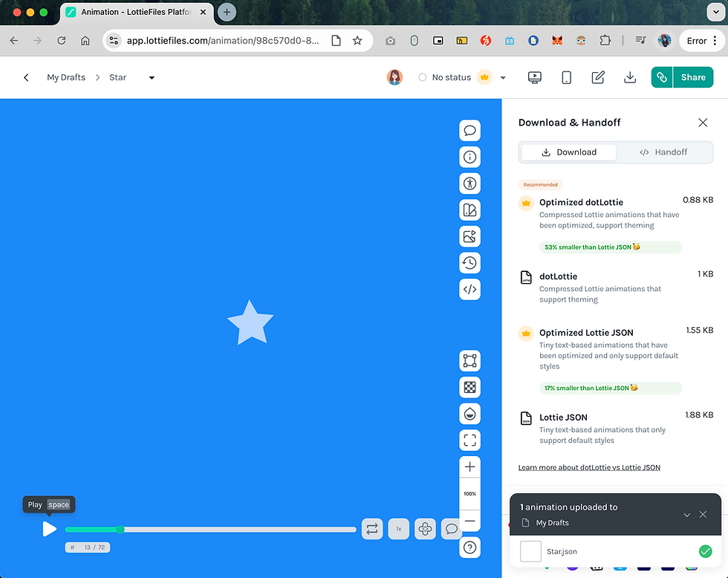Screen dimensions: 728x578
Task: Click the Error browser menu button
Action: [x=701, y=40]
